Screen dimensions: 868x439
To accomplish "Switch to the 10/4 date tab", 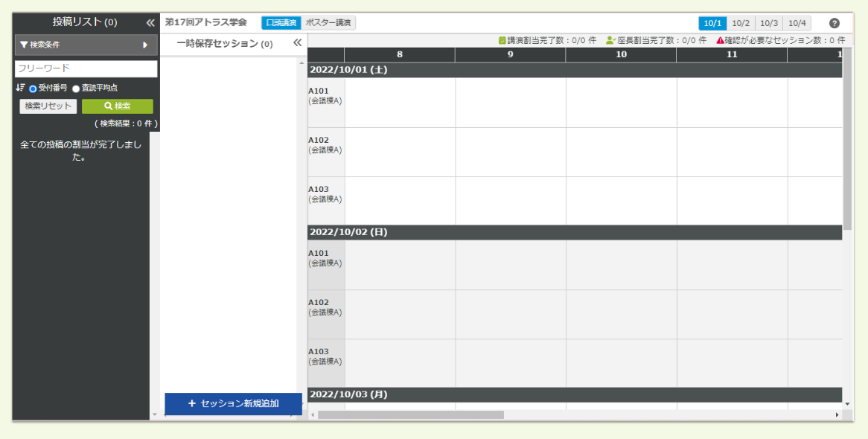I will [x=797, y=23].
